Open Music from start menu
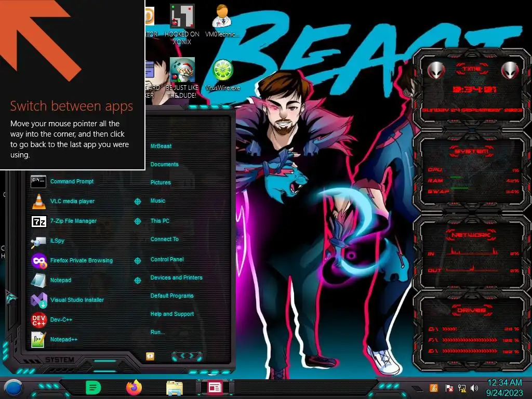Screen dimensions: 532x399 pos(158,201)
